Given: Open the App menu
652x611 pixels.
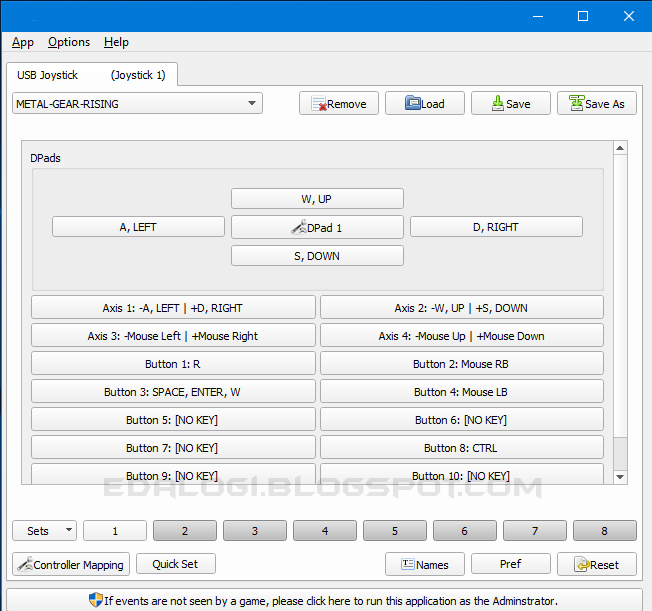Looking at the screenshot, I should (22, 42).
